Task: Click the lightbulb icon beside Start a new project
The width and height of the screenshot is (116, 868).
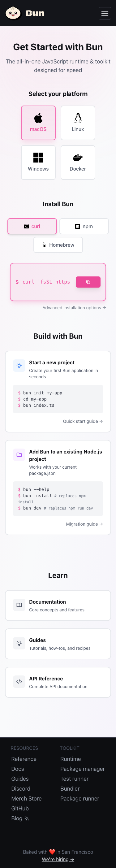Action: (x=19, y=366)
